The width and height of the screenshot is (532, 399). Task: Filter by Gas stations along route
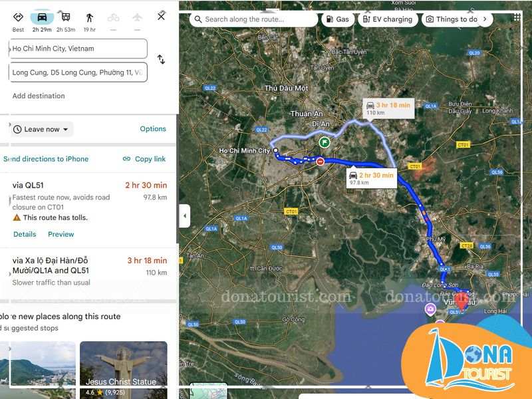click(337, 19)
